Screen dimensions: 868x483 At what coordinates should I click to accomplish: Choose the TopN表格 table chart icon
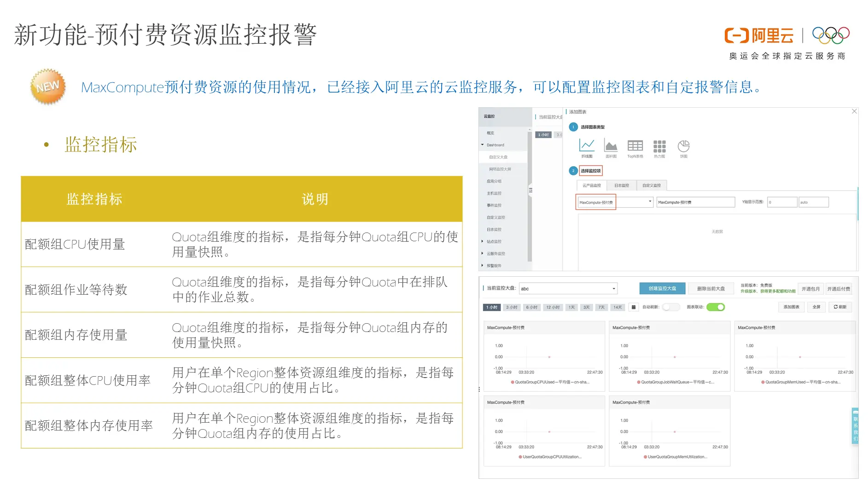[635, 146]
